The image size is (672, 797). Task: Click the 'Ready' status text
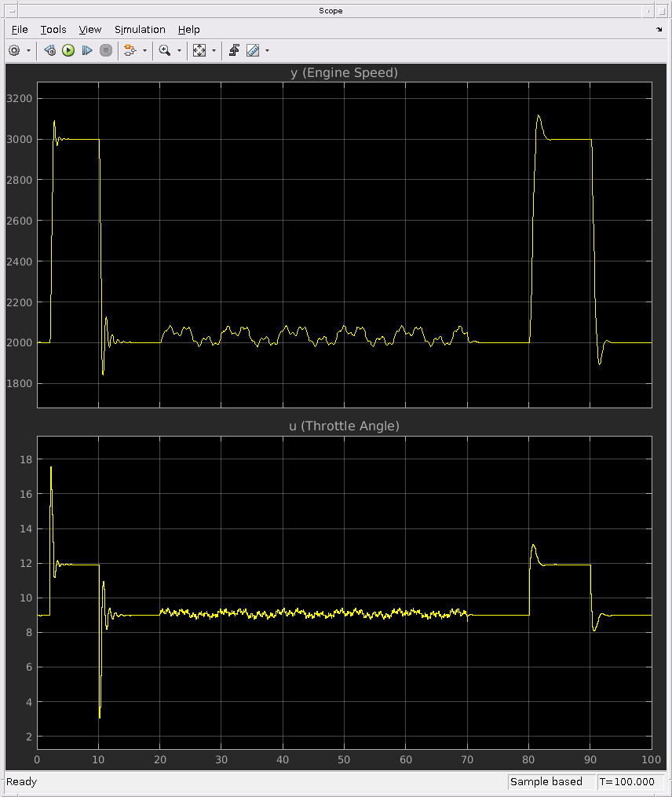[22, 781]
